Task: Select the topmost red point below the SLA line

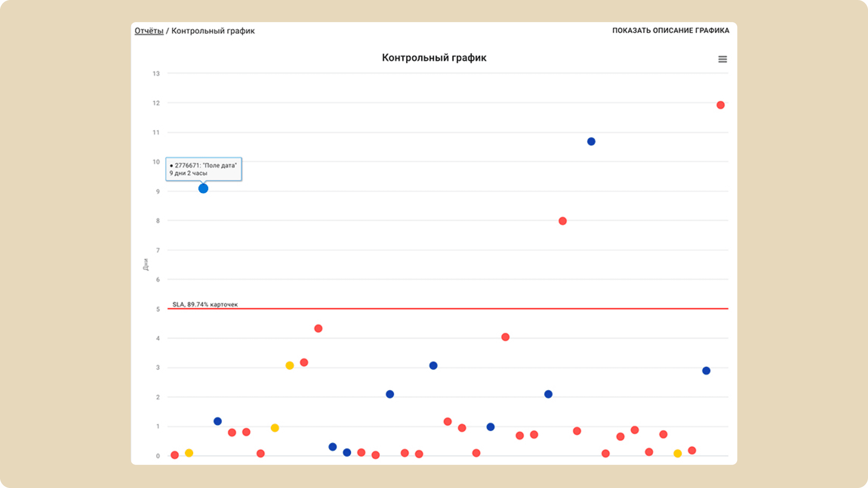Action: click(x=318, y=328)
